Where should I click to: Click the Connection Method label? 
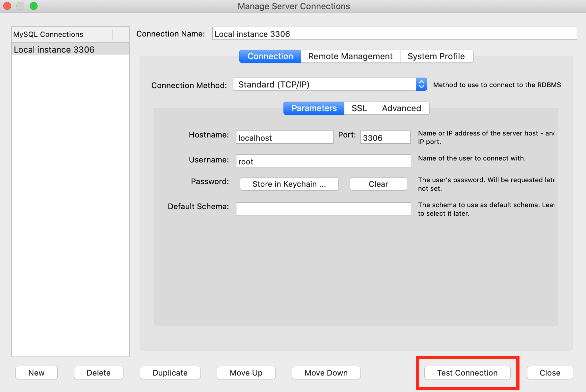pyautogui.click(x=189, y=85)
